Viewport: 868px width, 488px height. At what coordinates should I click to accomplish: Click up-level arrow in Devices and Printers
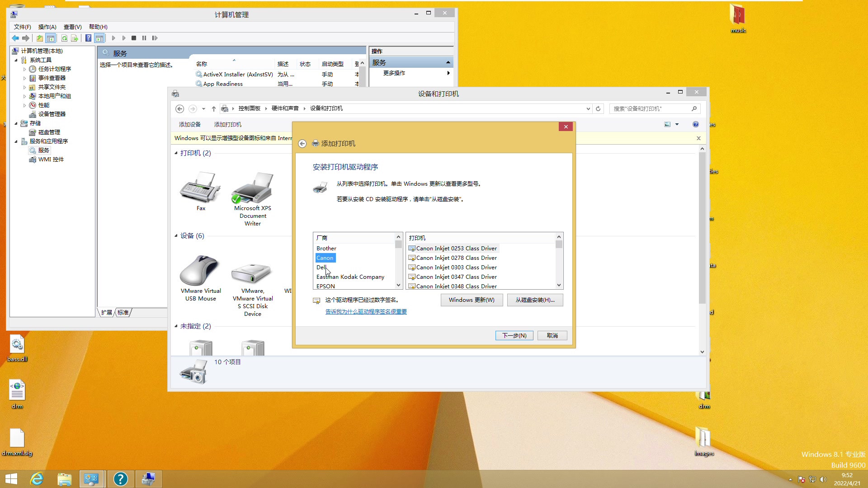[x=214, y=108]
